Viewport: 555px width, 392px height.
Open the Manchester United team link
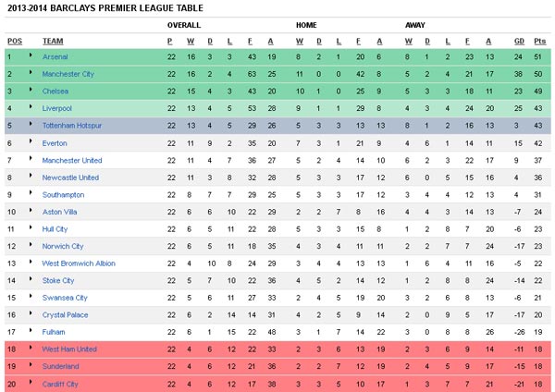tap(72, 161)
